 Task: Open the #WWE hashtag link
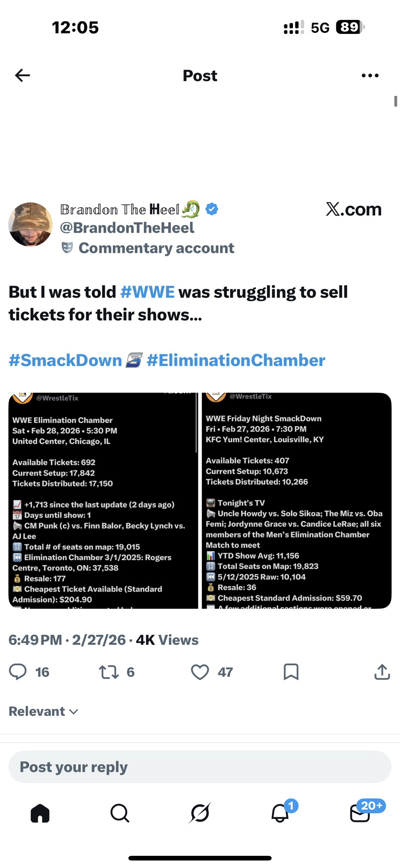tap(148, 292)
